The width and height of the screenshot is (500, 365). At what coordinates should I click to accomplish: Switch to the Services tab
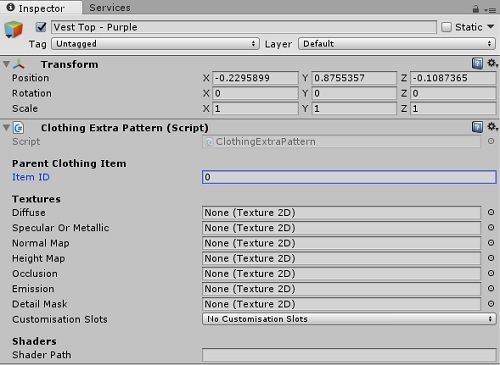pyautogui.click(x=110, y=8)
